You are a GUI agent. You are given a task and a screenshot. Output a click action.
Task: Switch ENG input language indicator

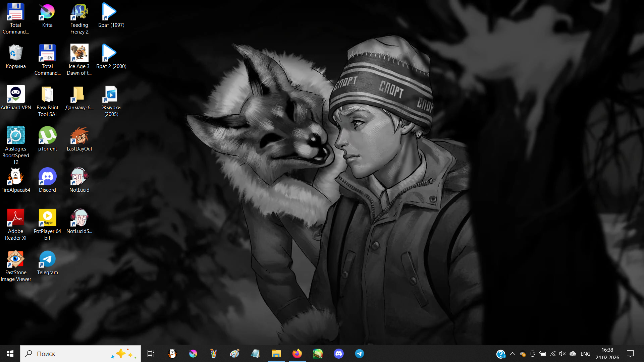coord(585,354)
